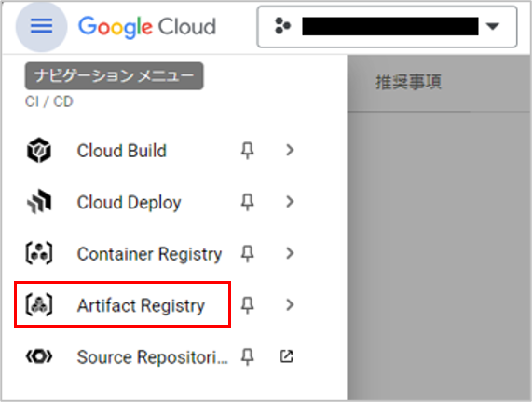Expand the Cloud Build submenu chevron
This screenshot has width=532, height=402.
click(x=290, y=150)
